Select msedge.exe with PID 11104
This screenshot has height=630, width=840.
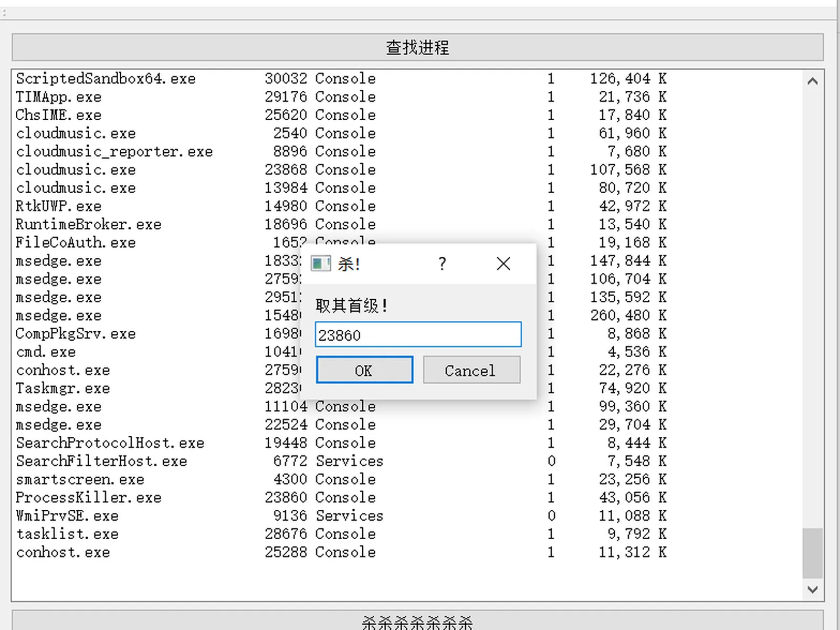[341, 406]
